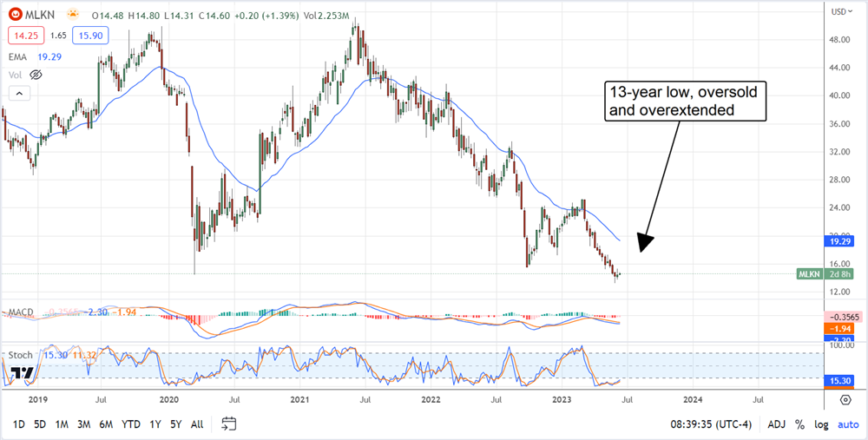Image resolution: width=868 pixels, height=440 pixels.
Task: Click the TradingView logo in Stoch pane
Action: pyautogui.click(x=23, y=373)
